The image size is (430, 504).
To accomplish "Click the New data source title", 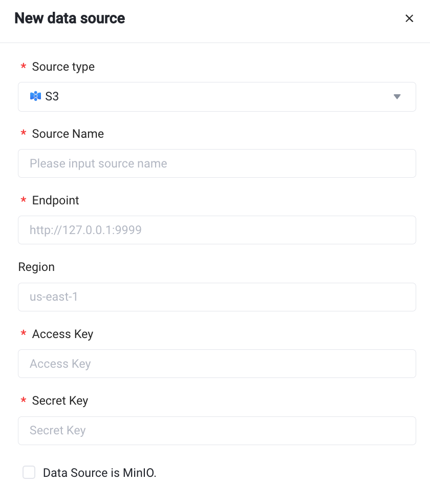I will (70, 18).
